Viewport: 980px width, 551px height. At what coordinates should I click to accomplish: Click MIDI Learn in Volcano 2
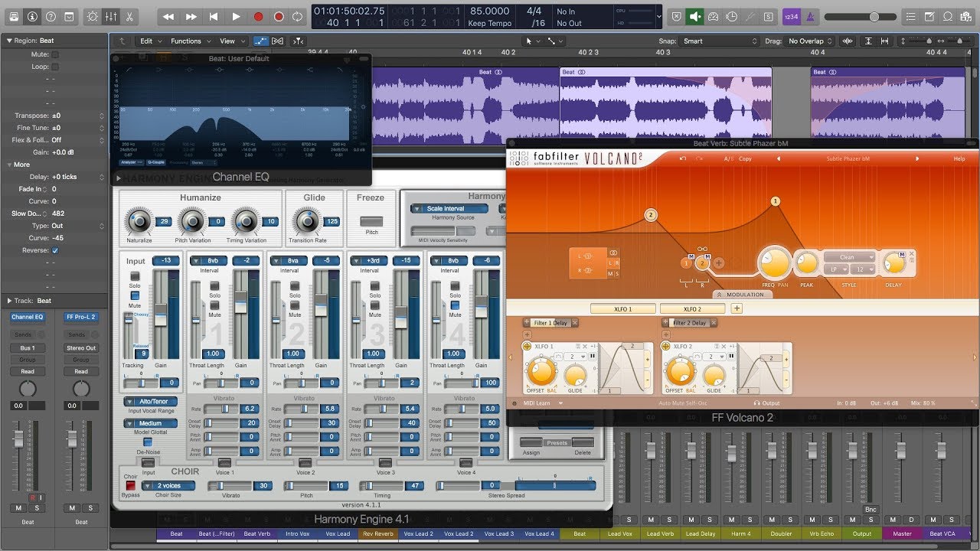[537, 403]
